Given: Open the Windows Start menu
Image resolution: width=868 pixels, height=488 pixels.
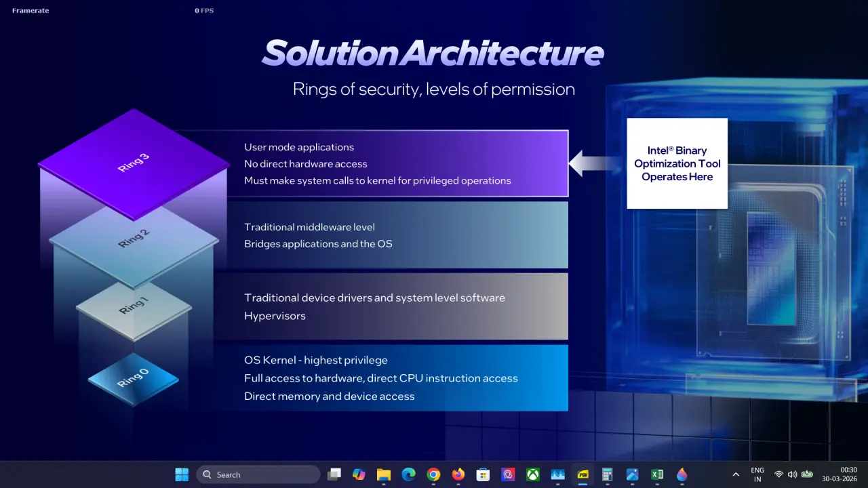Looking at the screenshot, I should 182,474.
